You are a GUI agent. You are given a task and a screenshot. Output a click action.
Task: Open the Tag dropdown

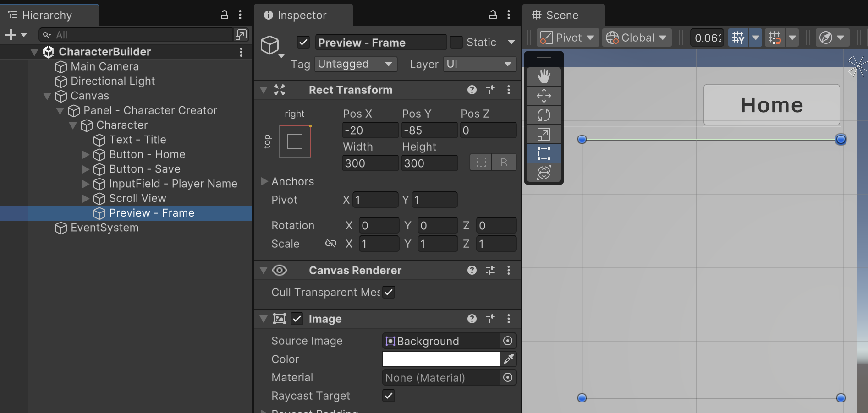[355, 64]
